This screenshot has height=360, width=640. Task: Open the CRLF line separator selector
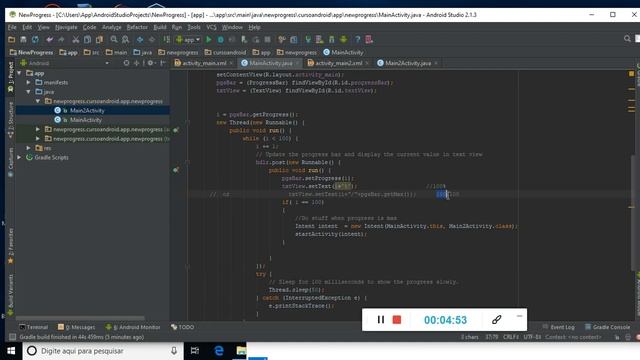coord(511,337)
